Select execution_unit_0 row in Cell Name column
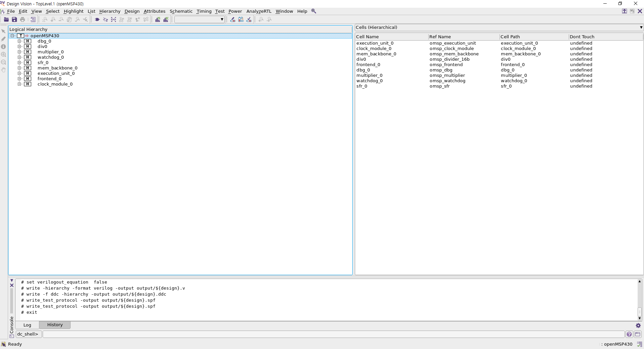Image resolution: width=644 pixels, height=349 pixels. coord(375,43)
